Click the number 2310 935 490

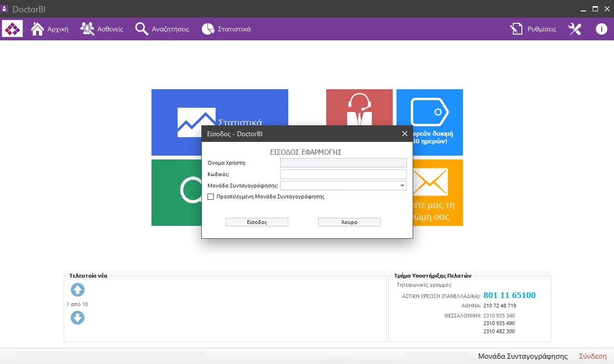499,323
